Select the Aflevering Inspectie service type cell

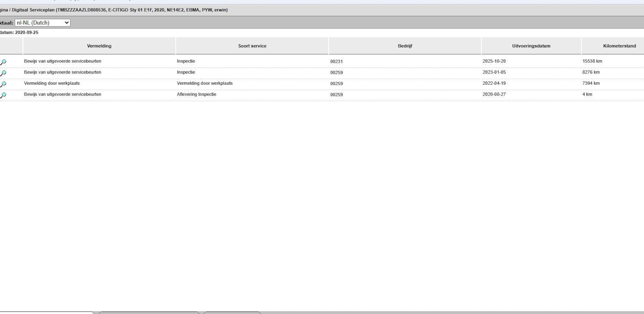(196, 94)
